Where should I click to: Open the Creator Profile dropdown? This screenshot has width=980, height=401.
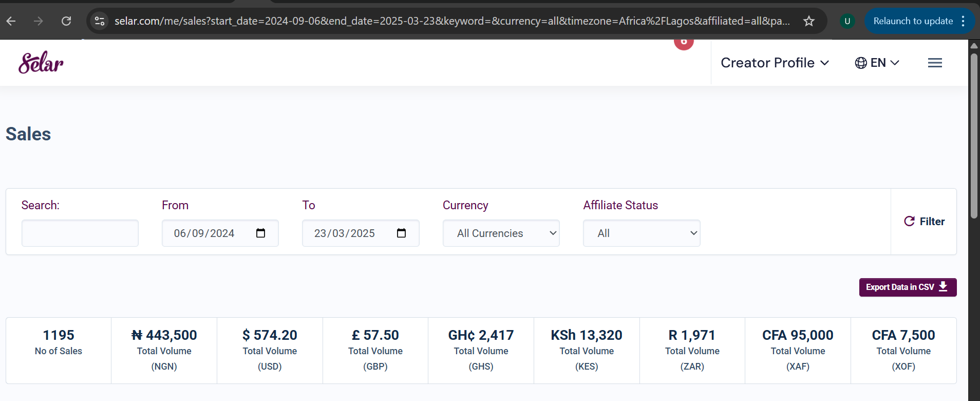point(775,63)
